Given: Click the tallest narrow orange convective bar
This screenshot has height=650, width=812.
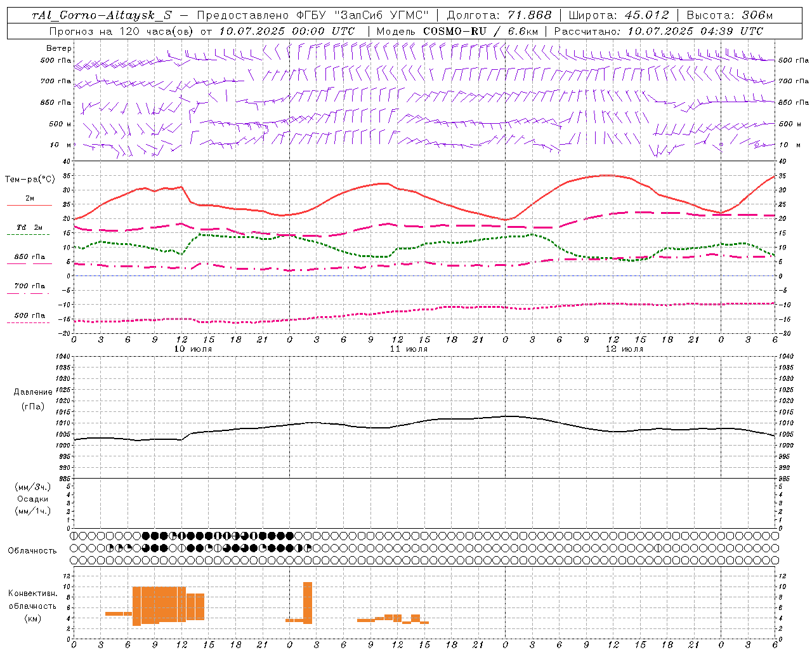Looking at the screenshot, I should point(308,603).
